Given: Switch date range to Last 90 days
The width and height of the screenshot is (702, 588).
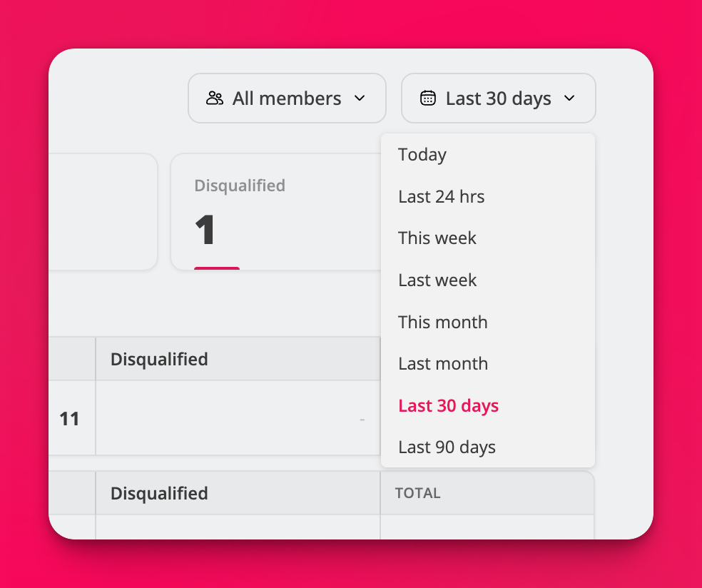Looking at the screenshot, I should pos(447,447).
